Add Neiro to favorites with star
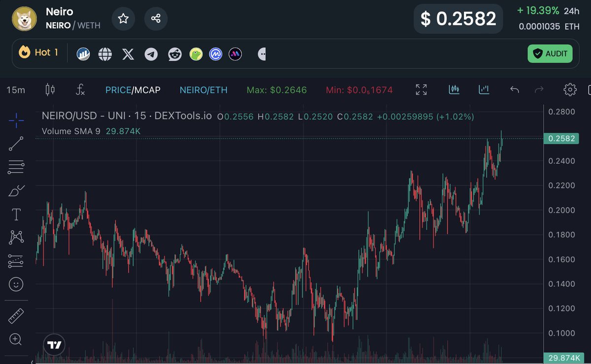 123,19
